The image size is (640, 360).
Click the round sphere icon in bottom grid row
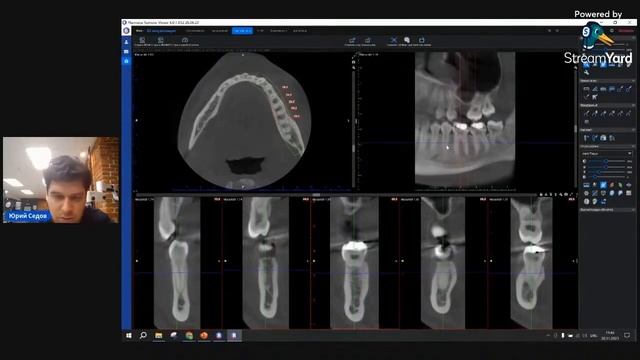tap(586, 201)
